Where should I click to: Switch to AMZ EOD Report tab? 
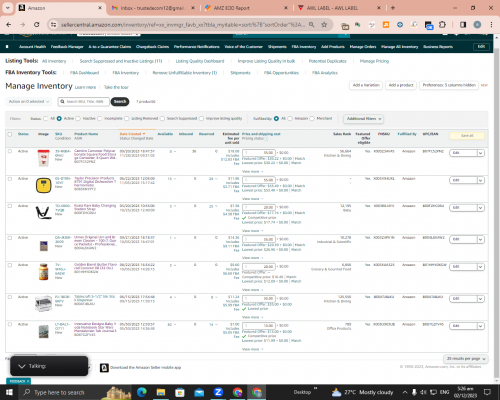232,8
